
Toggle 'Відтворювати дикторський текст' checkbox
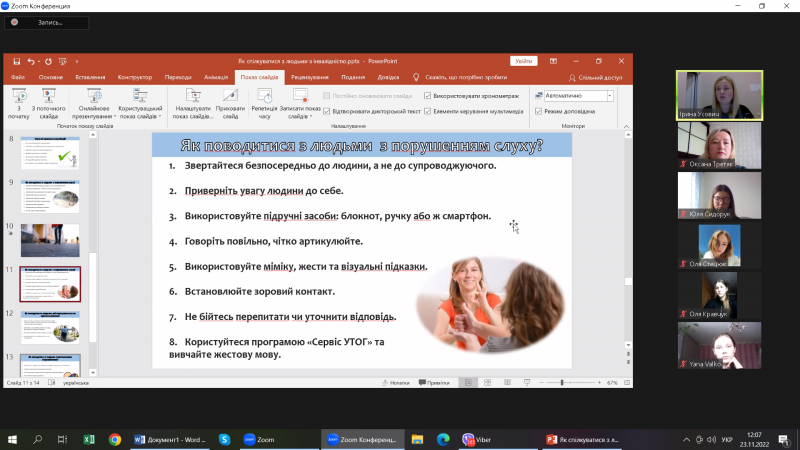325,110
